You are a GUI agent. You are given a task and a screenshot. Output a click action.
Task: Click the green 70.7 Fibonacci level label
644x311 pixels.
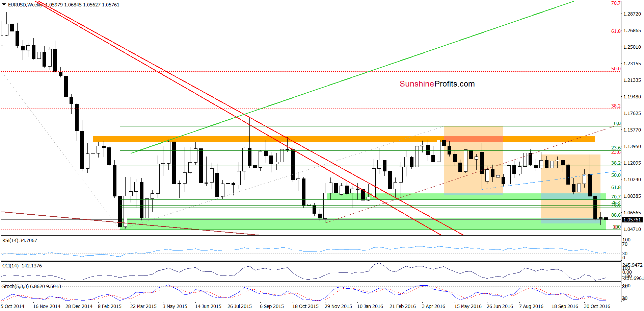coord(616,197)
